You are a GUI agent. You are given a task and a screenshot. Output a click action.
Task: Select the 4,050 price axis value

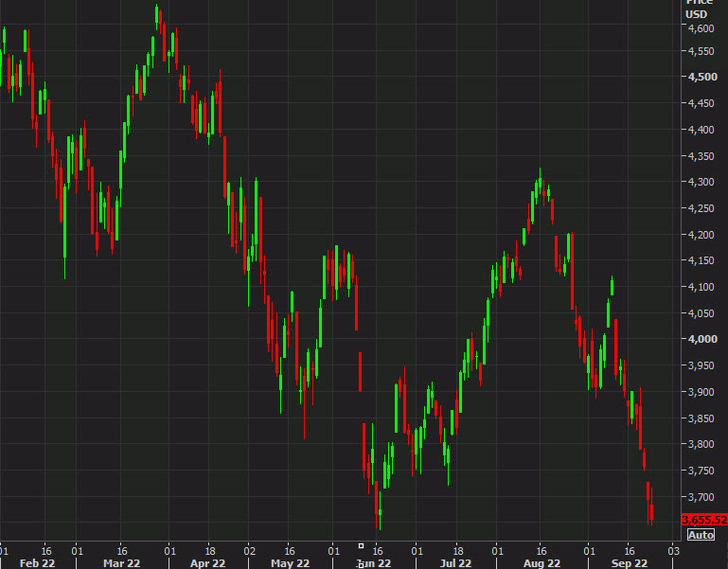(x=701, y=313)
